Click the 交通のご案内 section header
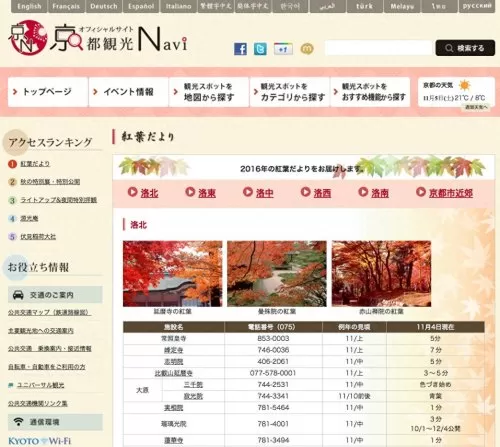 pyautogui.click(x=55, y=295)
